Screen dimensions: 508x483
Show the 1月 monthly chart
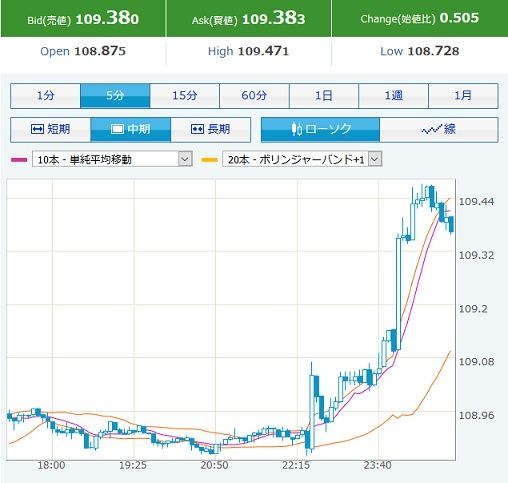pos(463,96)
